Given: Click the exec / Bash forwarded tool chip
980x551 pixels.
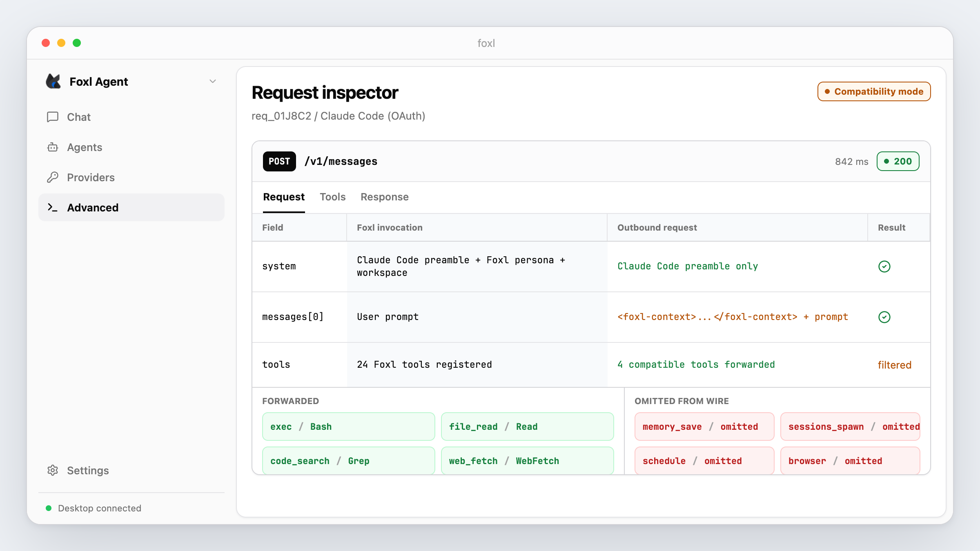Looking at the screenshot, I should 349,427.
